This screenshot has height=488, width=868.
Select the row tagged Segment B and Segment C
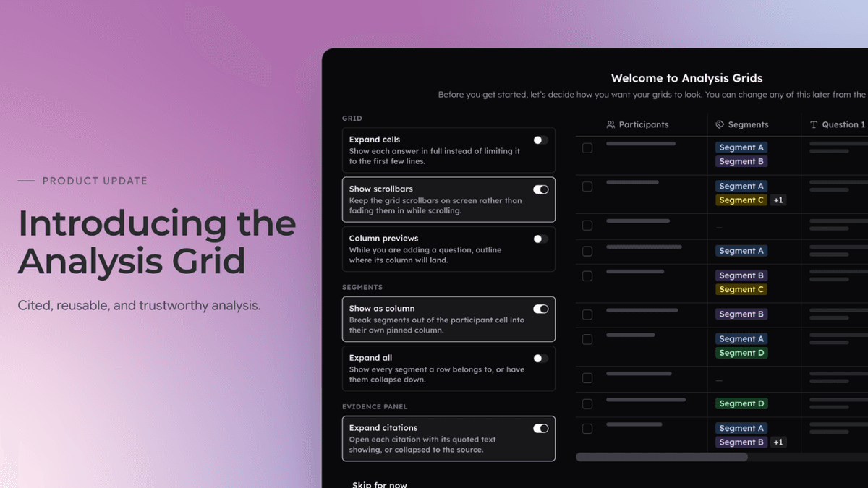point(587,275)
